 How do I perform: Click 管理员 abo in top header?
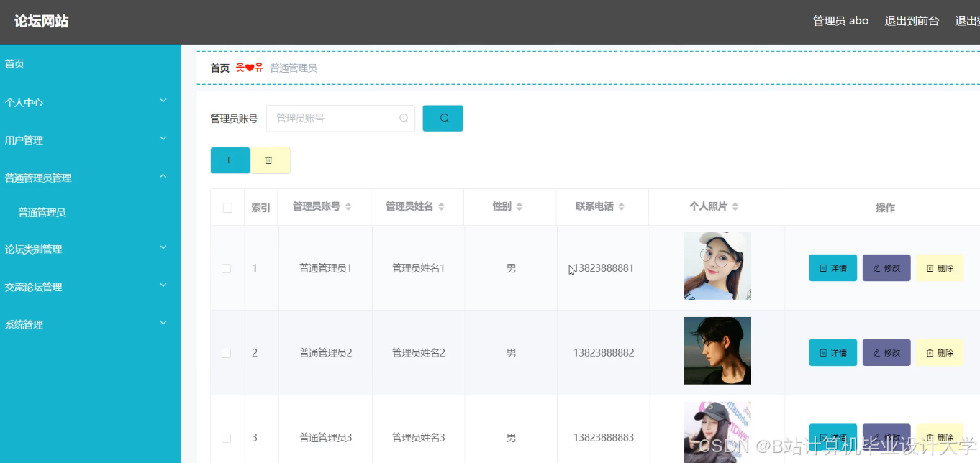[840, 21]
